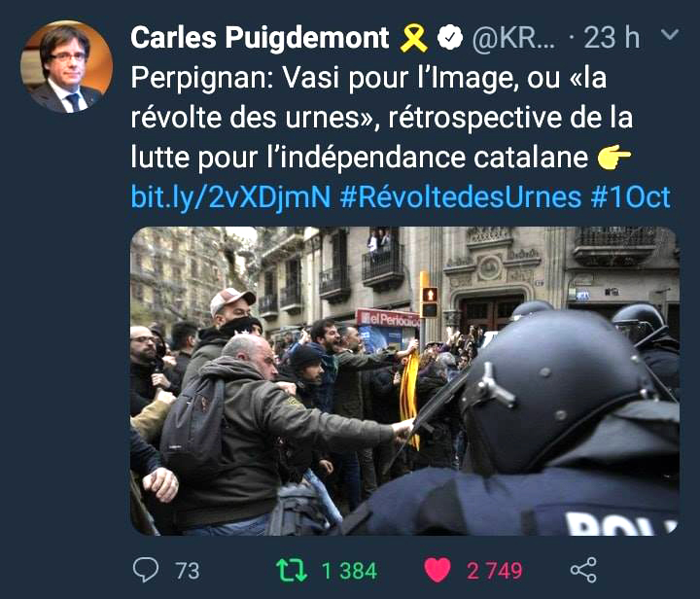700x599 pixels.
Task: Open the reply speech bubble icon
Action: click(x=146, y=570)
